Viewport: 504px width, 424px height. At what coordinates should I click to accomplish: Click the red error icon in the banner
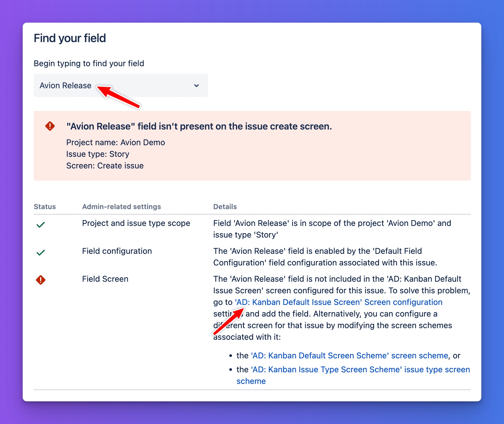(50, 126)
